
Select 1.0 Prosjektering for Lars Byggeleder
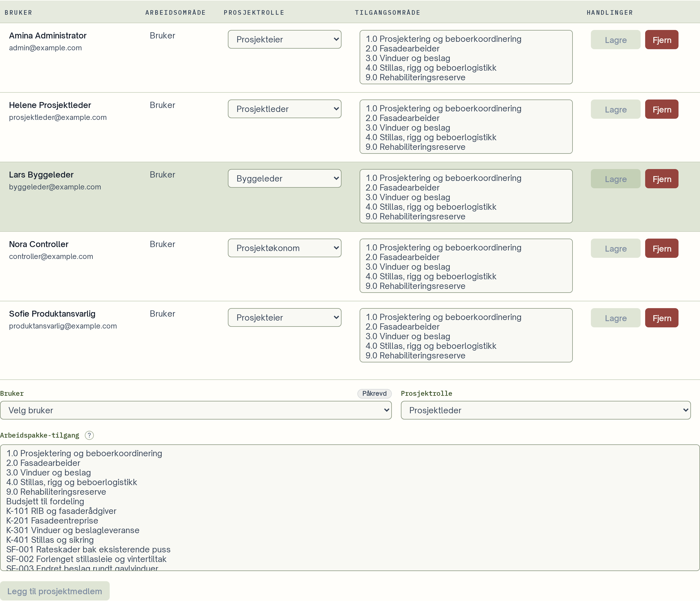click(466, 178)
